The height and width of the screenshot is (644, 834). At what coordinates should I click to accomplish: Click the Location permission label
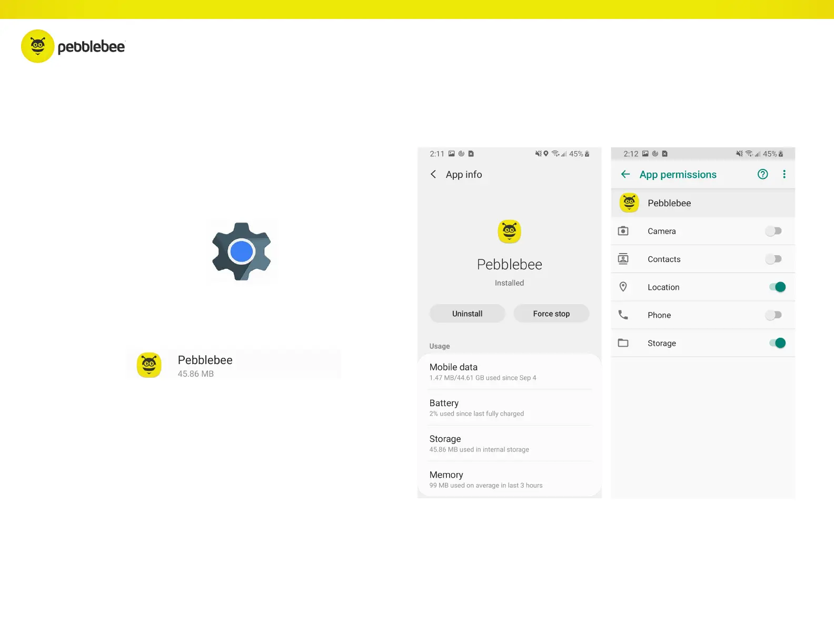663,287
